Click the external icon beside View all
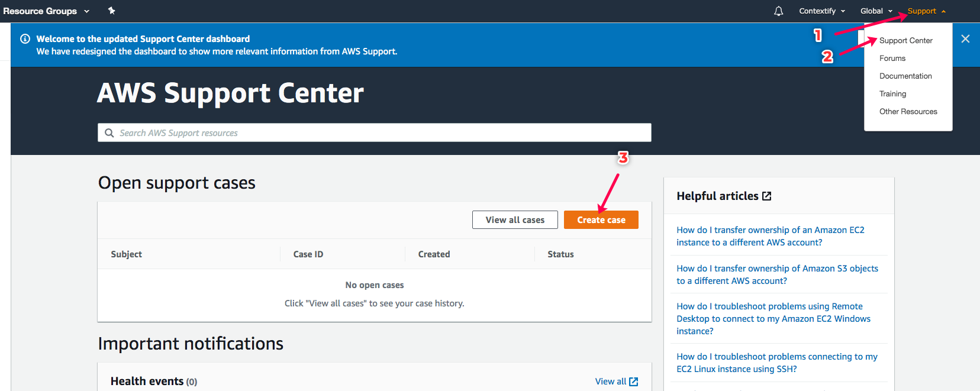The image size is (980, 391). 634,382
